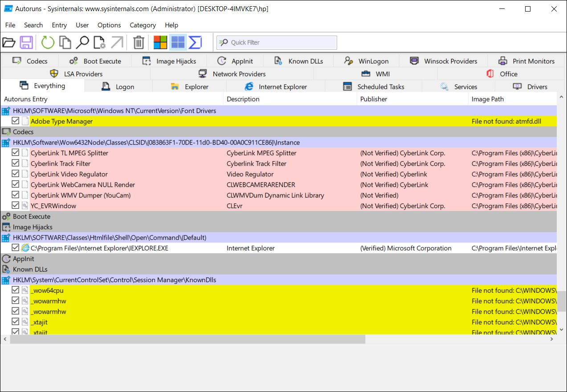Image resolution: width=567 pixels, height=392 pixels.
Task: Uncheck the IEXPLORE.EXE entry checkbox
Action: [x=16, y=248]
